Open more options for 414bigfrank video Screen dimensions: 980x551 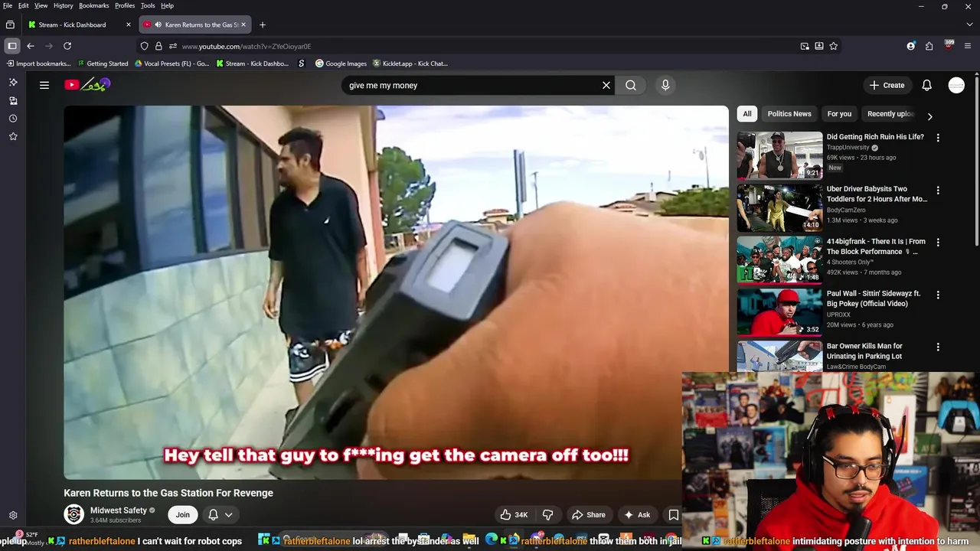(938, 242)
